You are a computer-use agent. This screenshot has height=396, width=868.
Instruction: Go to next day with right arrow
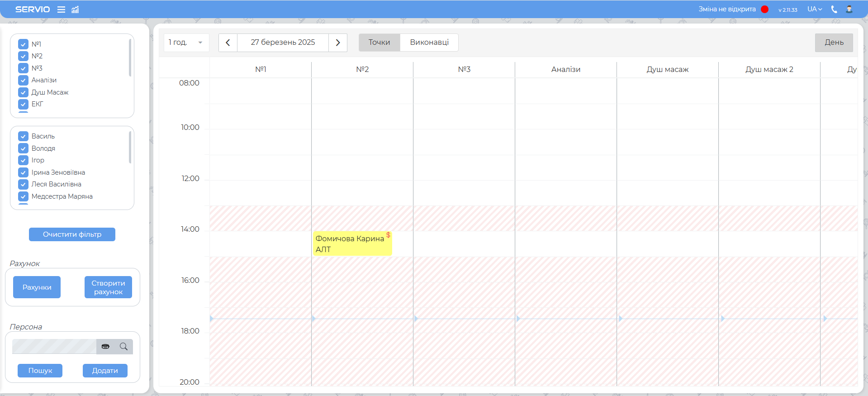pyautogui.click(x=338, y=43)
